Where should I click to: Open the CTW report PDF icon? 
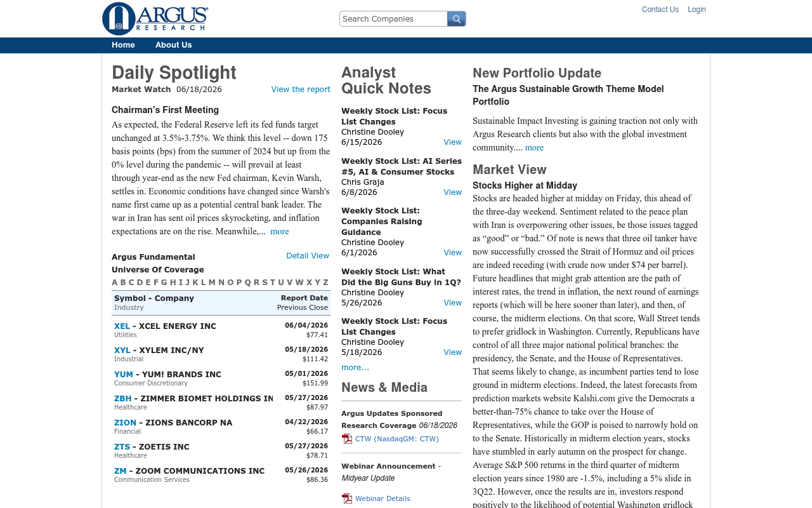[x=347, y=439]
